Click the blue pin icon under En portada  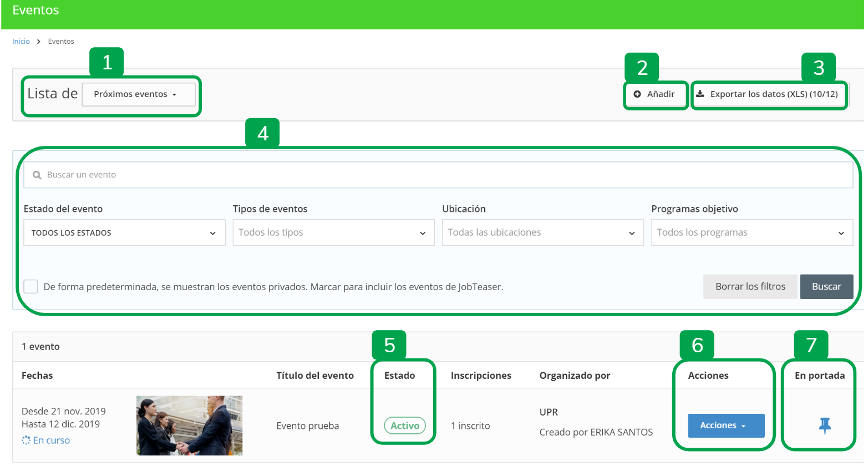[x=825, y=426]
